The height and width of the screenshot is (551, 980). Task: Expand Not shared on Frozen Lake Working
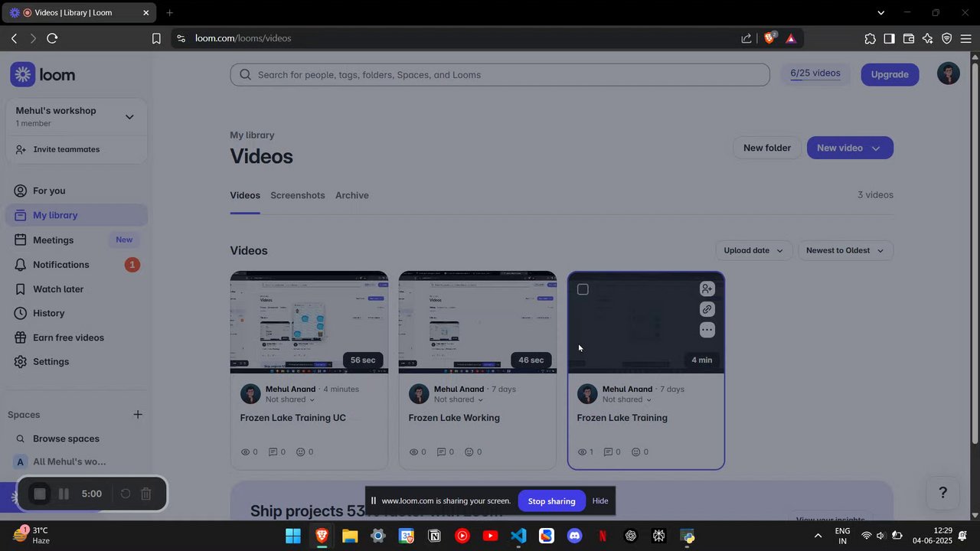pyautogui.click(x=459, y=399)
